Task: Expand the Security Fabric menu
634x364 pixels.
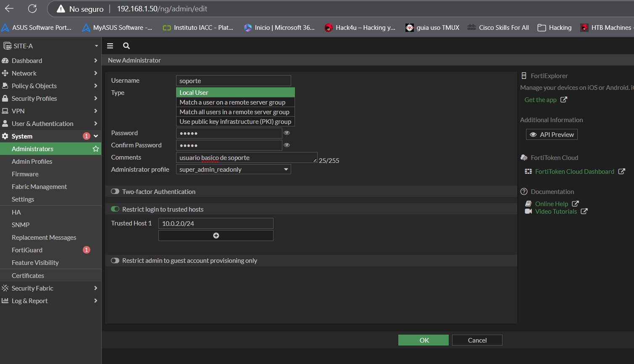Action: 50,288
